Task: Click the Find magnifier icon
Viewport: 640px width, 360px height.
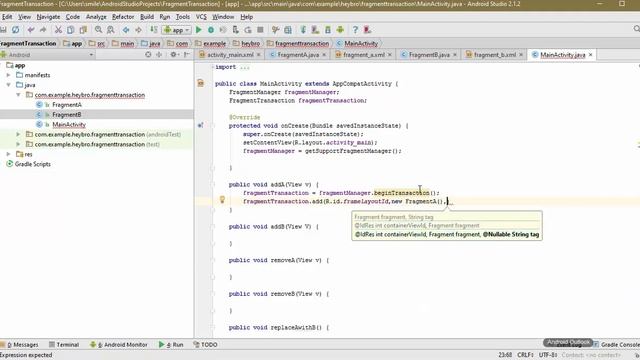Action: point(98,30)
